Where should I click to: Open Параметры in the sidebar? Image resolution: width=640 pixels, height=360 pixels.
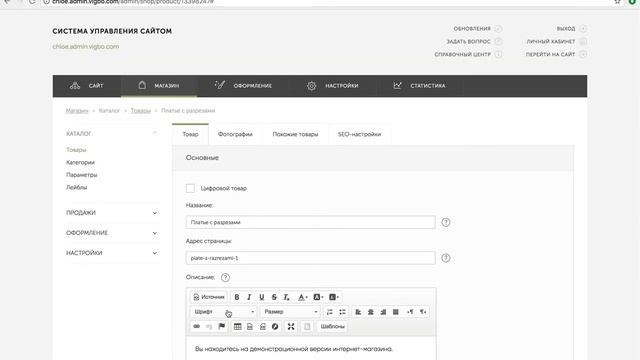[82, 175]
